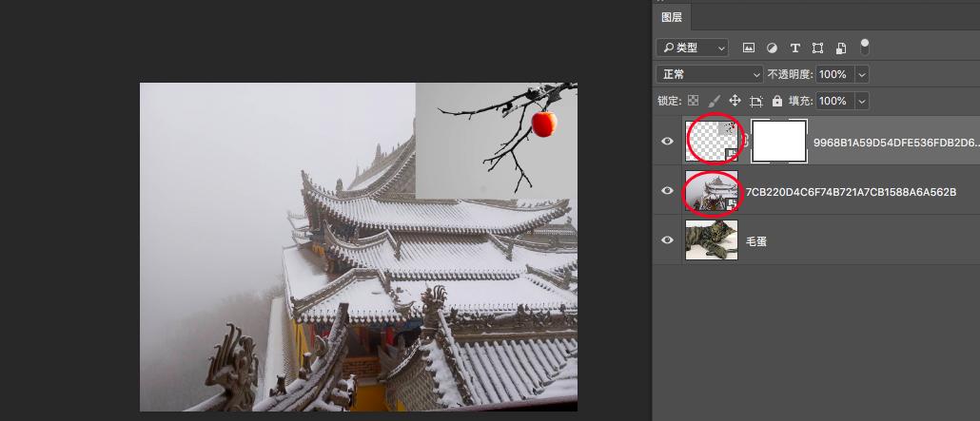980x421 pixels.
Task: Filter layers by pixel layer icon
Action: pos(749,48)
